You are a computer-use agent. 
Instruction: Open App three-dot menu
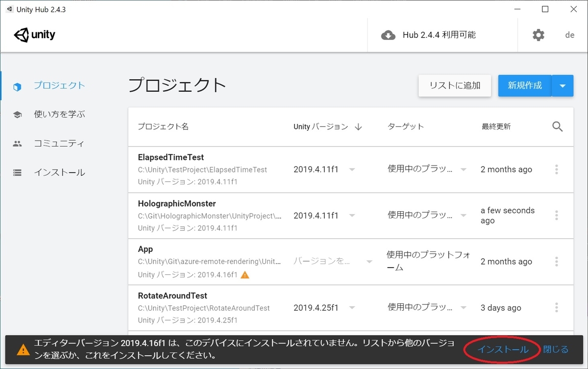(x=557, y=262)
